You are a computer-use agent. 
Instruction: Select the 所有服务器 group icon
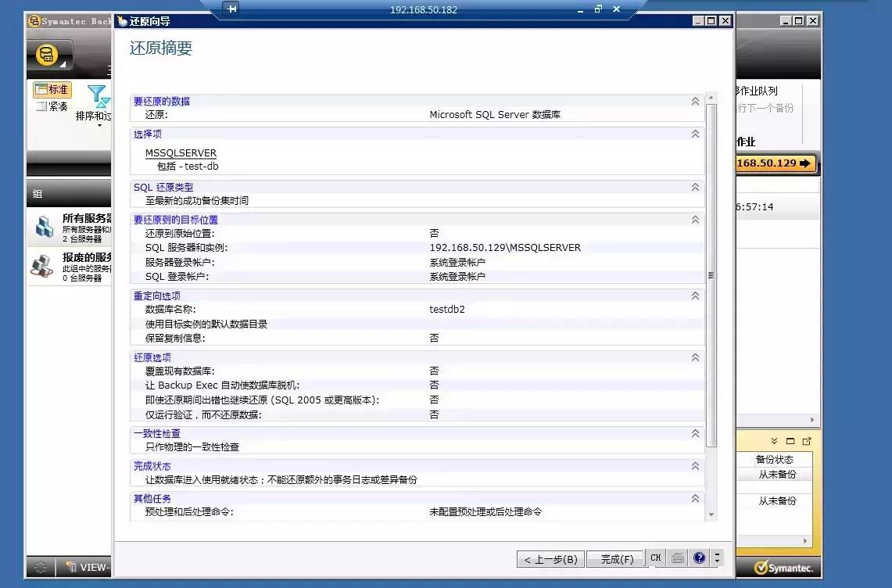pos(44,227)
